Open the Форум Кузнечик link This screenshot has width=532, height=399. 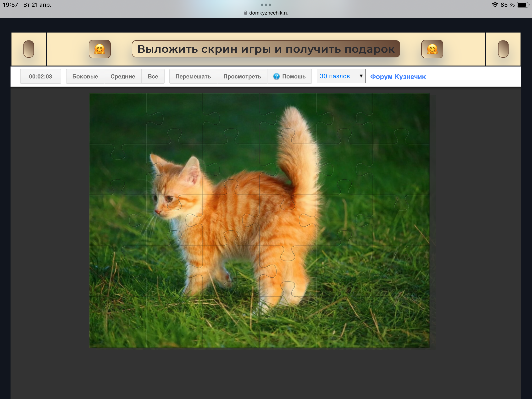click(x=398, y=77)
